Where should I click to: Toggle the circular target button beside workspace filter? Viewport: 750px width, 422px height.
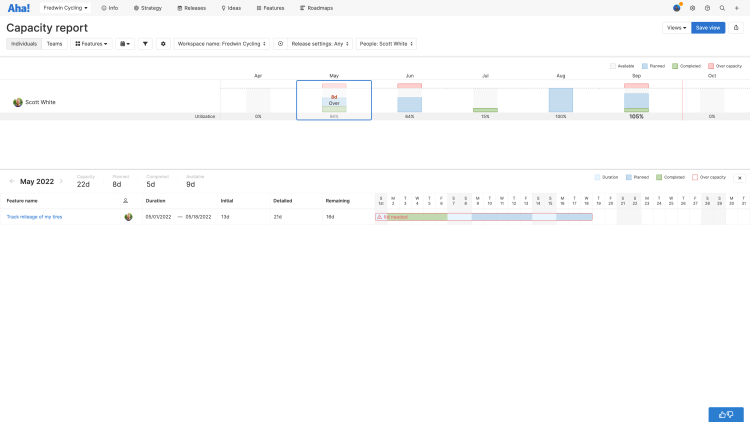[280, 44]
